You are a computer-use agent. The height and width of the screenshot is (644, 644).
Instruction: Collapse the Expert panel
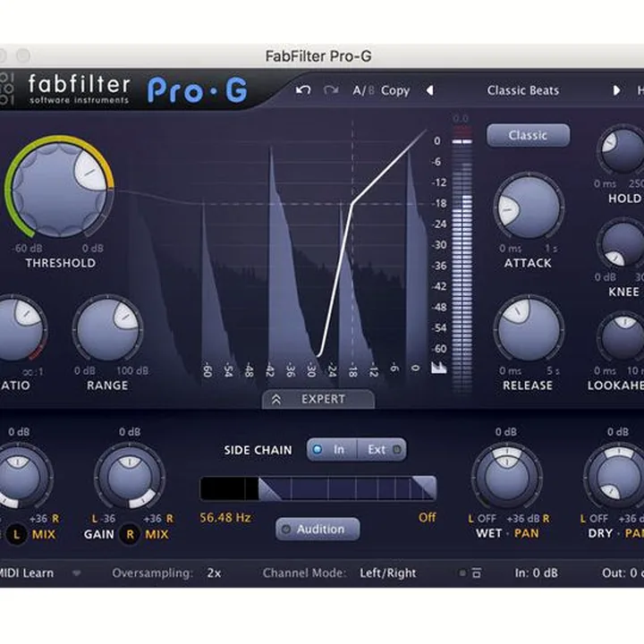pyautogui.click(x=318, y=399)
